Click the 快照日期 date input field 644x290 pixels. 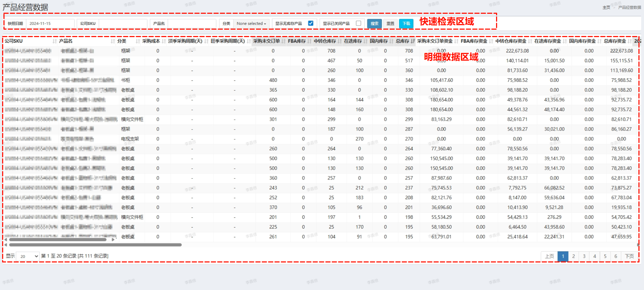click(50, 24)
